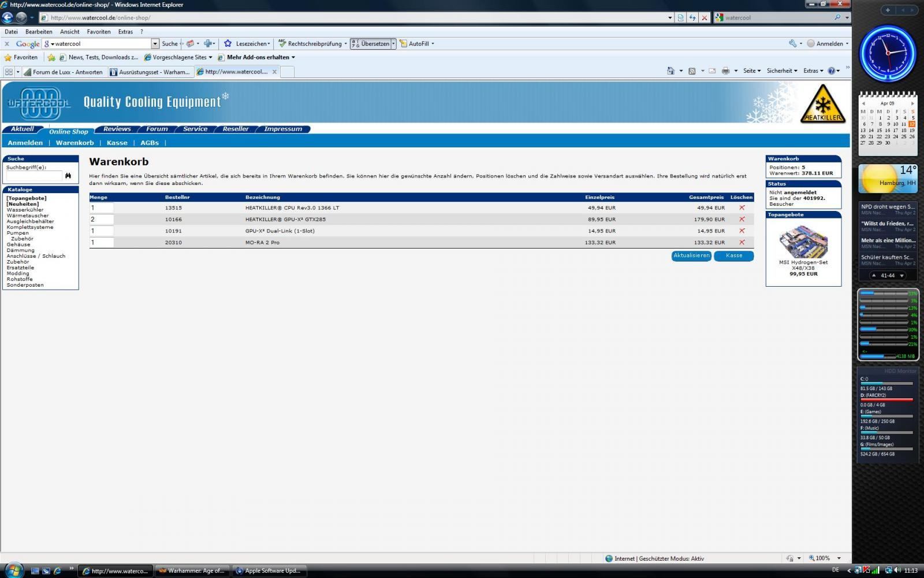Open the Online Shop site tab
The height and width of the screenshot is (578, 924).
[x=68, y=131]
